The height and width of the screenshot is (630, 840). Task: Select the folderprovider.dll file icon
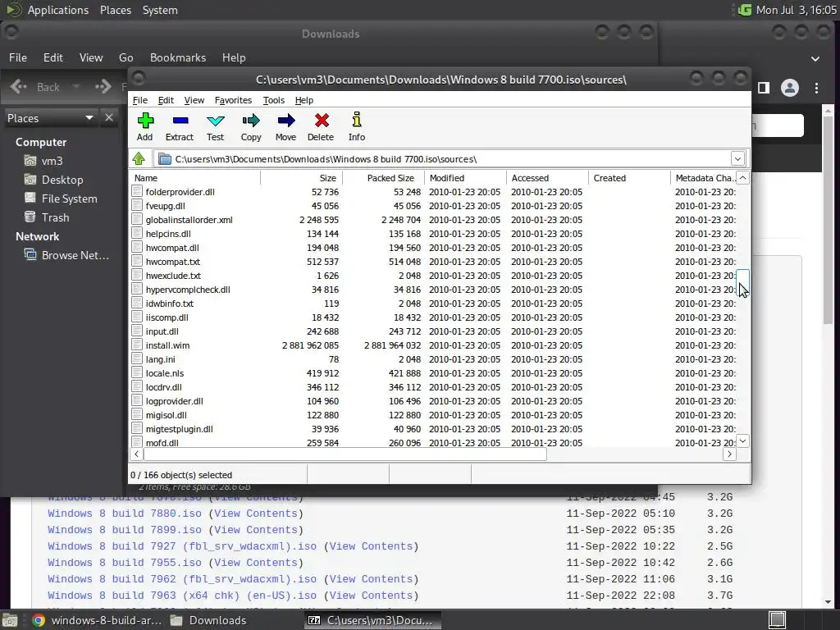pos(137,192)
